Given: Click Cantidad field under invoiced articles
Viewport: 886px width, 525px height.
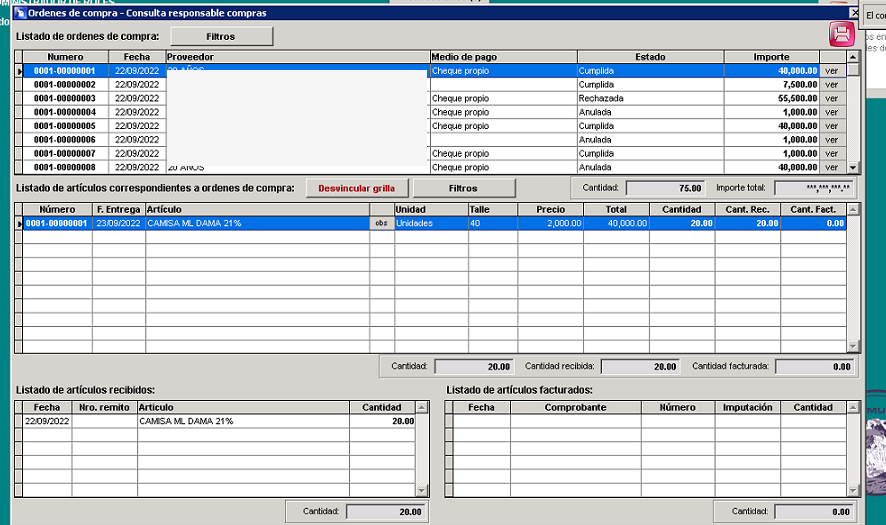Looking at the screenshot, I should point(814,512).
